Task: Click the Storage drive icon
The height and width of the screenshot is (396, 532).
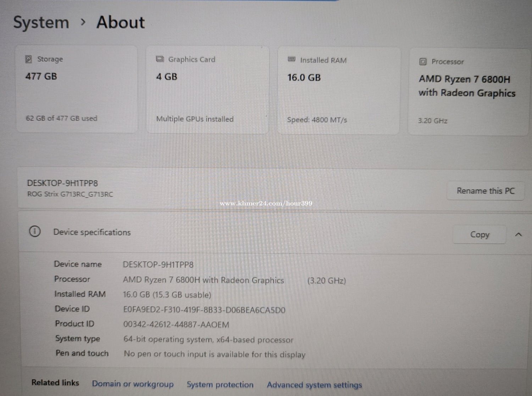Action: [x=28, y=59]
